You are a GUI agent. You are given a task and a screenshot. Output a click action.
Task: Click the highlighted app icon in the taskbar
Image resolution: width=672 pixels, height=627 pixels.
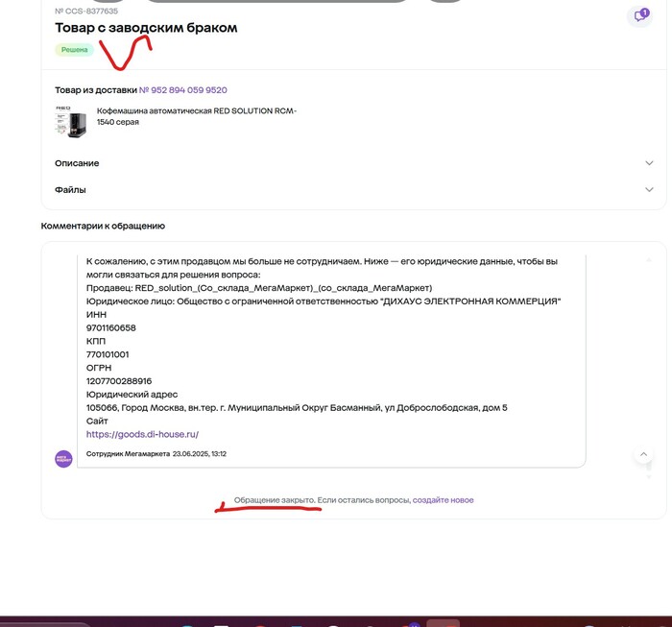click(x=443, y=623)
